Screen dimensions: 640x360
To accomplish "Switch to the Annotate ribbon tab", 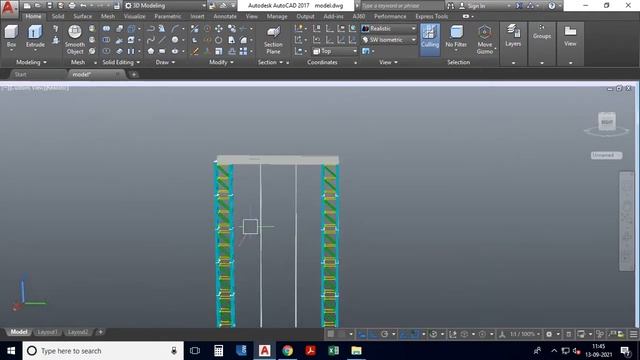I will click(x=225, y=16).
